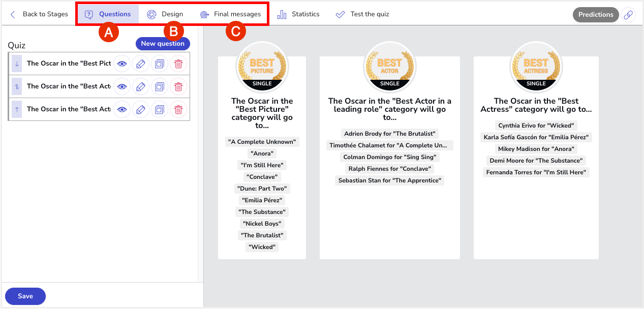
Task: Click the link icon next to Predictions
Action: (x=628, y=15)
